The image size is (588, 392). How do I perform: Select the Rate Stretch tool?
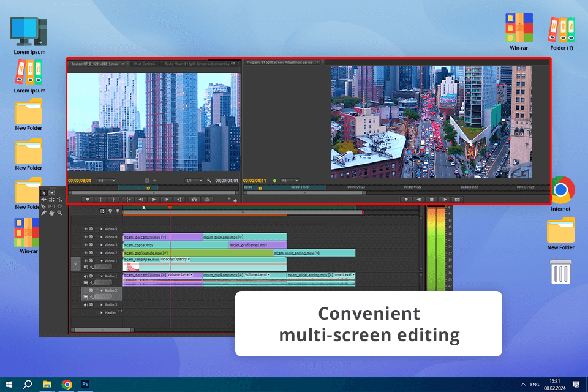pyautogui.click(x=59, y=200)
